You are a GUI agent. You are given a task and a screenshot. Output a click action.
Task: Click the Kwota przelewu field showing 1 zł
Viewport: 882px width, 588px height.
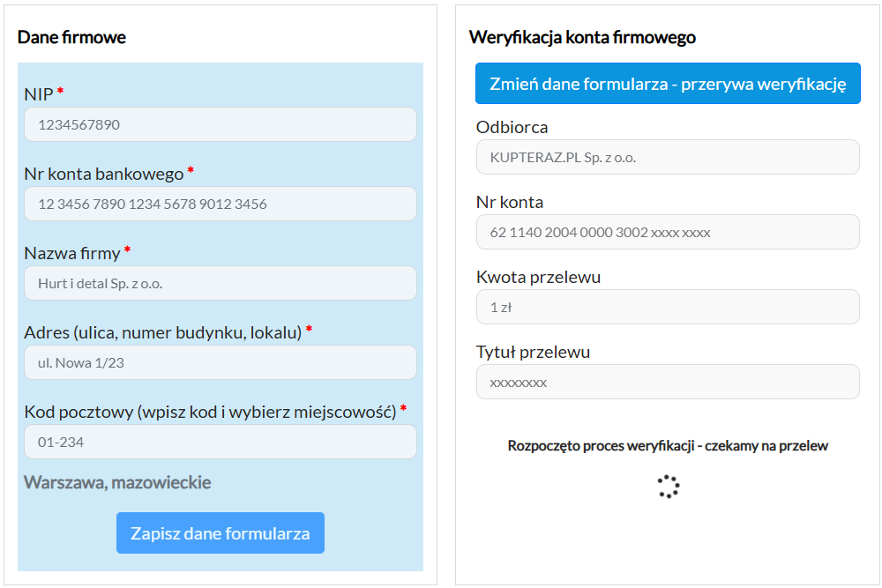coord(668,307)
